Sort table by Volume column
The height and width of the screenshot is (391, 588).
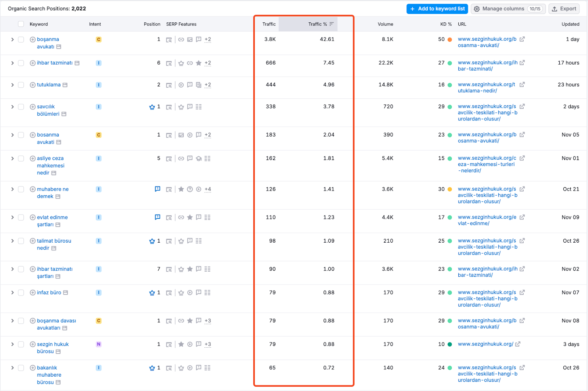[385, 24]
